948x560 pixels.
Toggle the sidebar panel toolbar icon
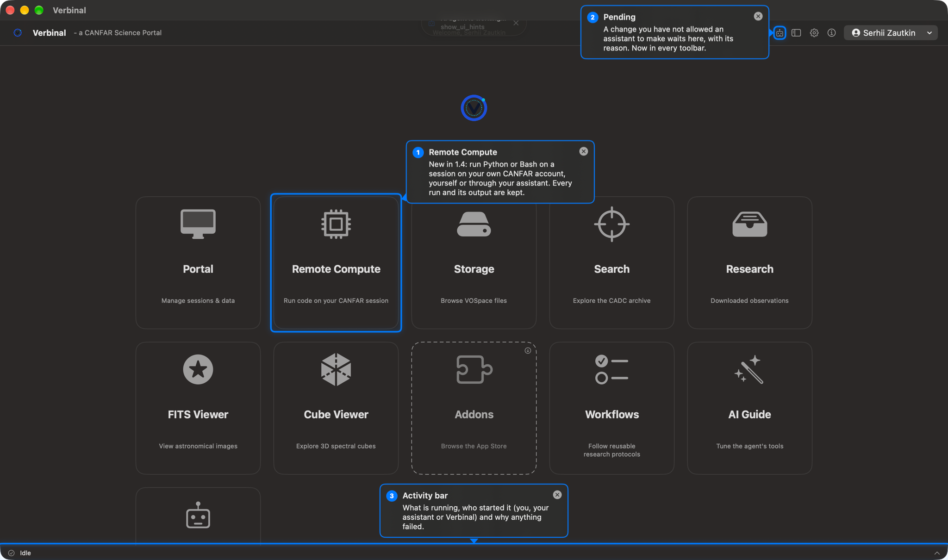(796, 33)
